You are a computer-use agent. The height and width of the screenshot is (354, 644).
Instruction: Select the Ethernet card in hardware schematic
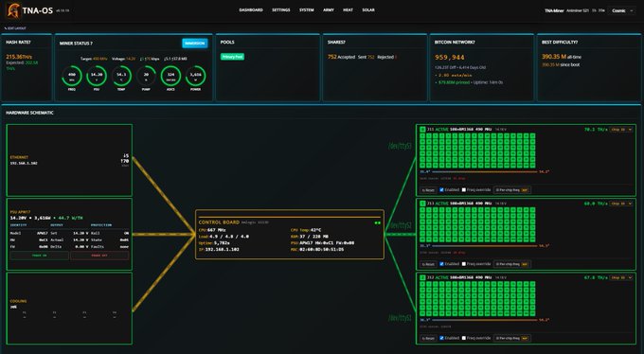(69, 160)
